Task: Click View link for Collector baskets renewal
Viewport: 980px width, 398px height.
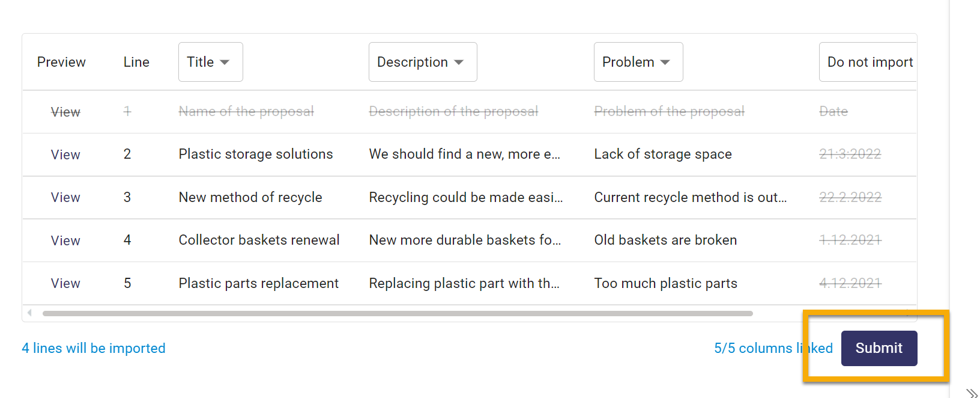Action: click(65, 240)
